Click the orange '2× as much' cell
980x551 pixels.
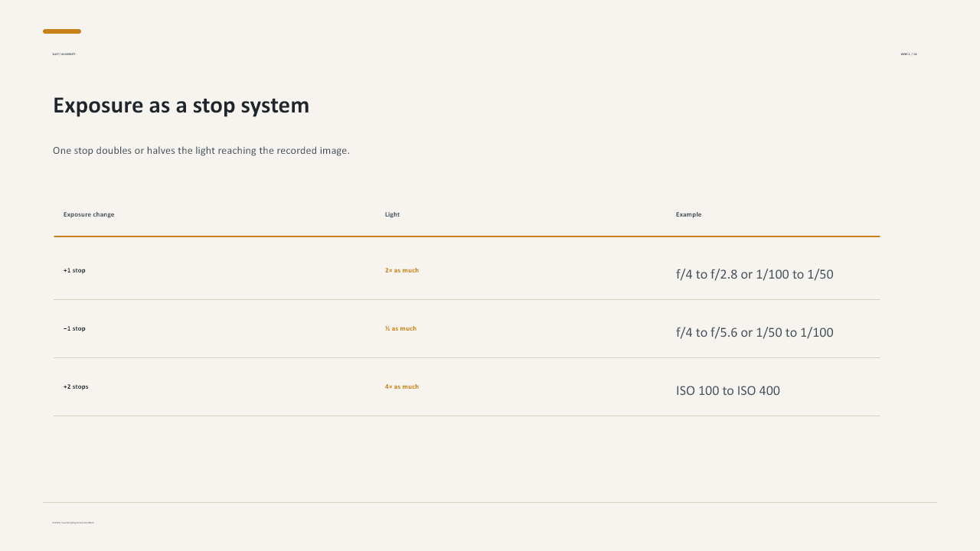tap(402, 270)
